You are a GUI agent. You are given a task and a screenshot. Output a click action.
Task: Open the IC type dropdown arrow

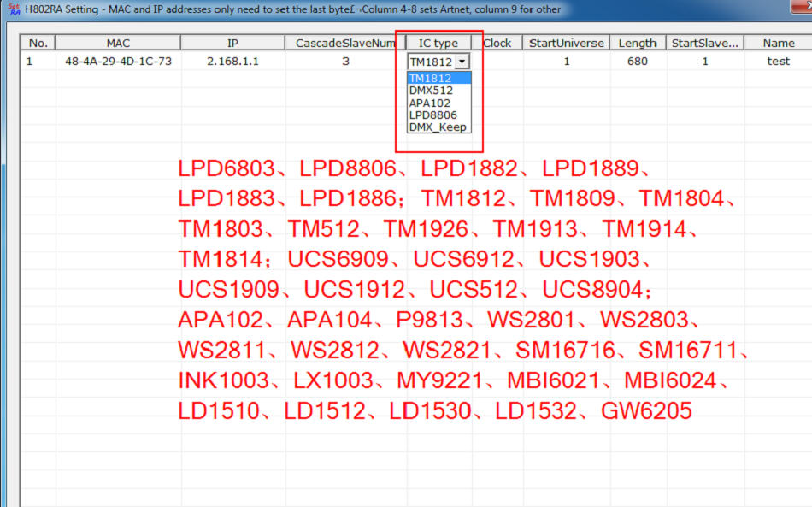click(462, 62)
